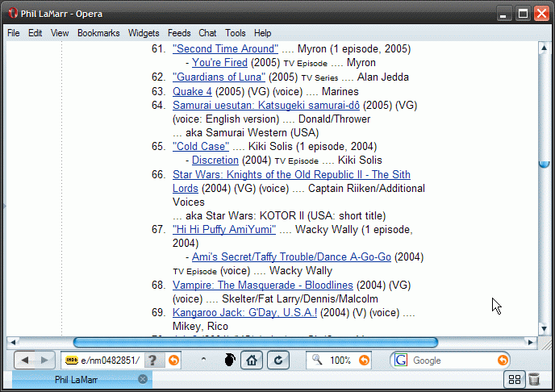
Task: Open the Google search dropdown arrow
Action: pos(503,361)
